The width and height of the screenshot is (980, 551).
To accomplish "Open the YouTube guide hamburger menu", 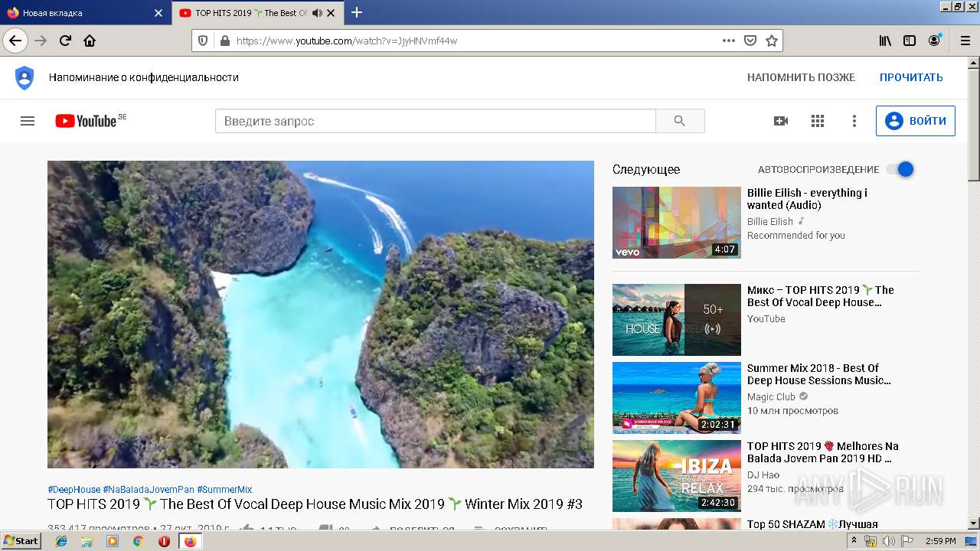I will pos(28,121).
